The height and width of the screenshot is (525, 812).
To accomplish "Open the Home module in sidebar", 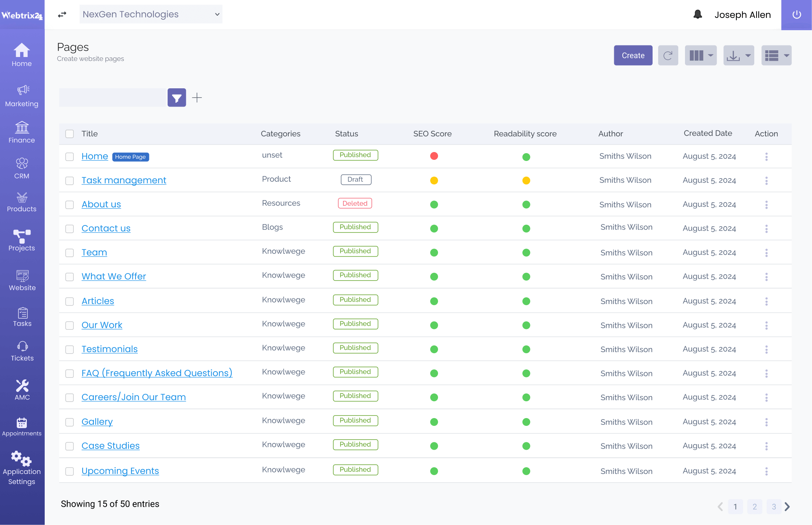I will 22,55.
